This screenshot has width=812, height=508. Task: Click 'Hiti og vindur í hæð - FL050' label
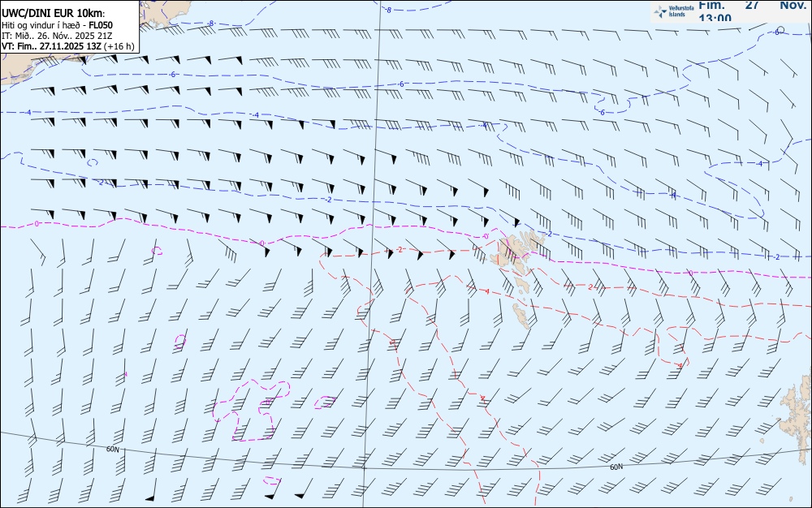[x=57, y=25]
